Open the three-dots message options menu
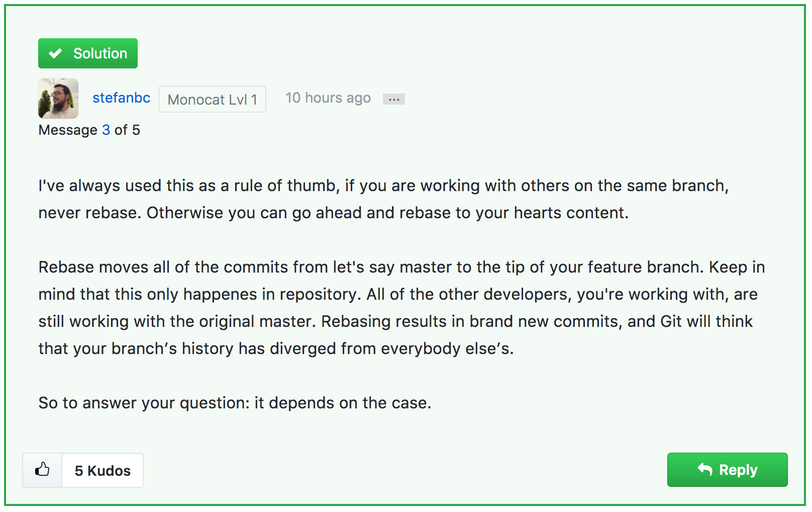The image size is (812, 512). click(x=393, y=99)
